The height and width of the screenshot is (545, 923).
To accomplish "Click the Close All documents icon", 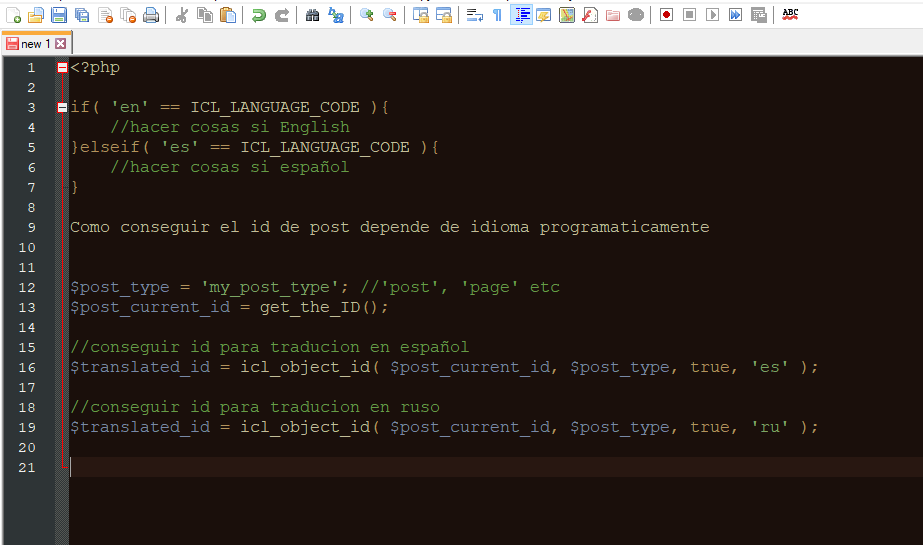I will (x=128, y=15).
